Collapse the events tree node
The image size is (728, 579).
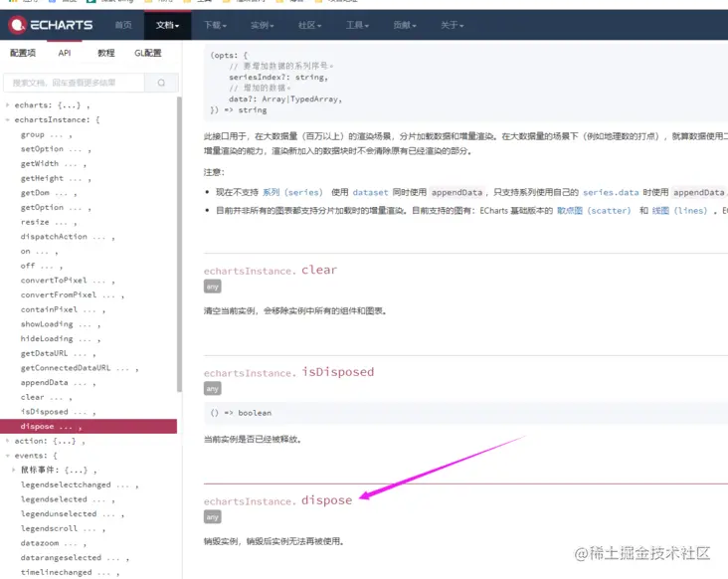click(7, 456)
